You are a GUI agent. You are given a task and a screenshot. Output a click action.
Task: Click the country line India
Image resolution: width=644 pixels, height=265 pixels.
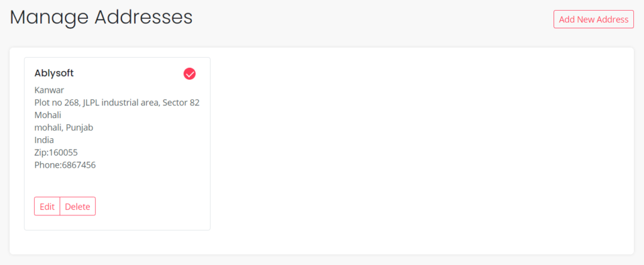click(44, 140)
